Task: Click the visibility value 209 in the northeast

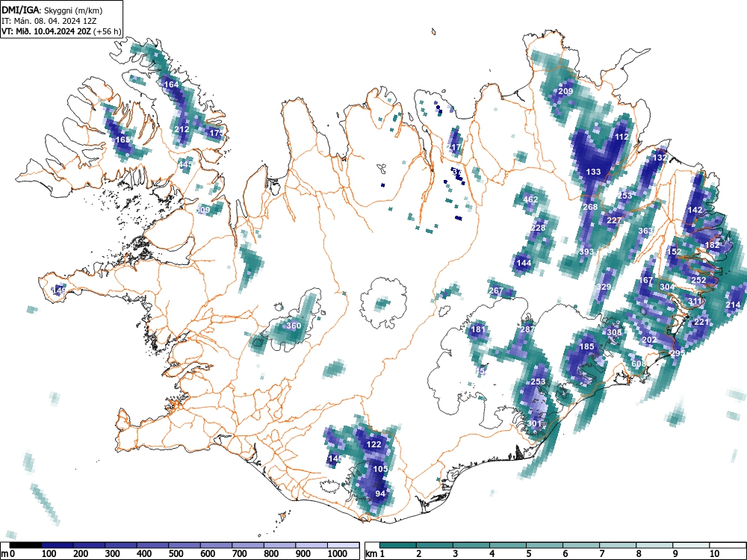Action: click(x=565, y=91)
